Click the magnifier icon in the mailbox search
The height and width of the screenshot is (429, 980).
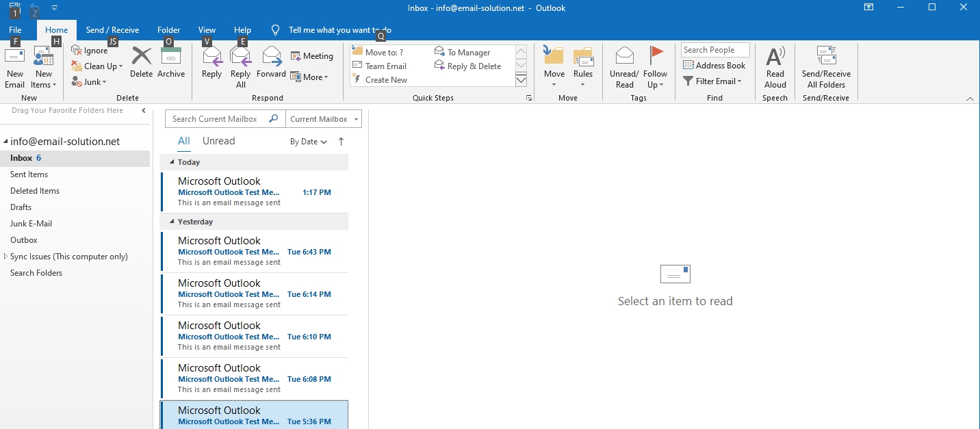[274, 118]
